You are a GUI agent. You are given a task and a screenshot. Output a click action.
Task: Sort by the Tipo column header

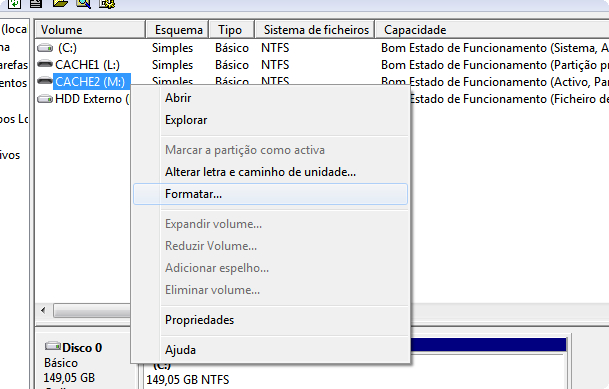coord(231,30)
